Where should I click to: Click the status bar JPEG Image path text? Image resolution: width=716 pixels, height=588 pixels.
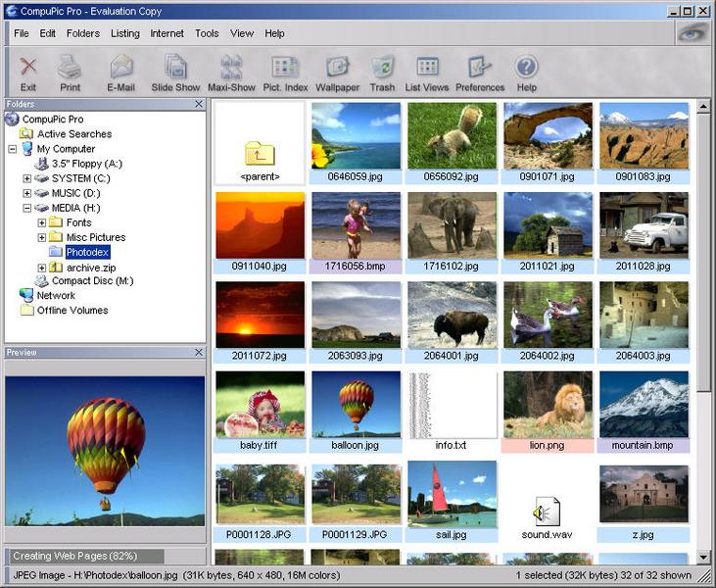[176, 575]
